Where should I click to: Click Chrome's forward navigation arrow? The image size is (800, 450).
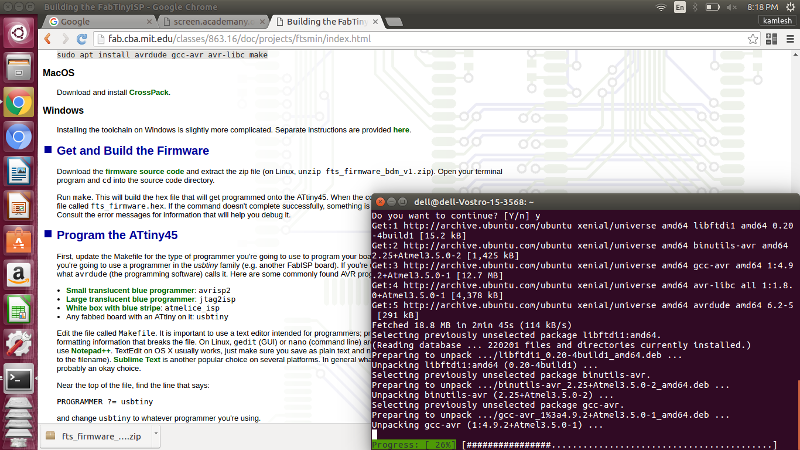pos(65,39)
